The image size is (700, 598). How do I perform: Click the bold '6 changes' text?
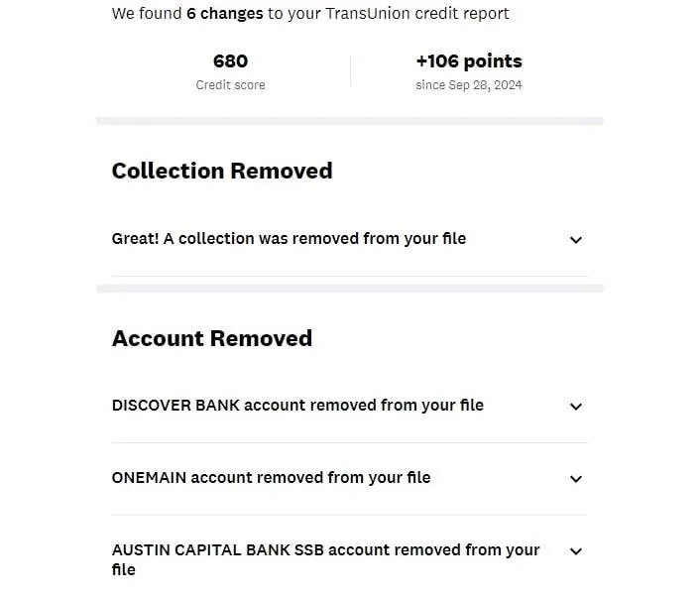pyautogui.click(x=225, y=14)
